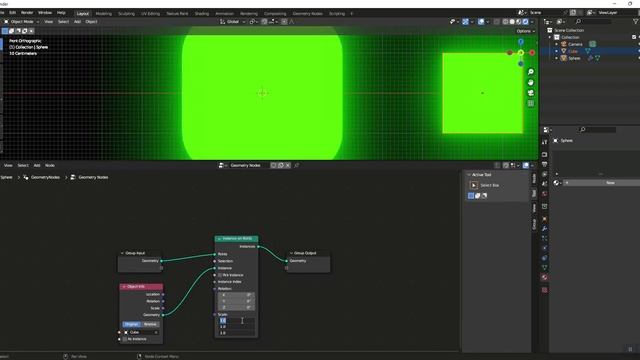Click the blue Z axis gizmo top dot
640x360 pixels.
[521, 42]
